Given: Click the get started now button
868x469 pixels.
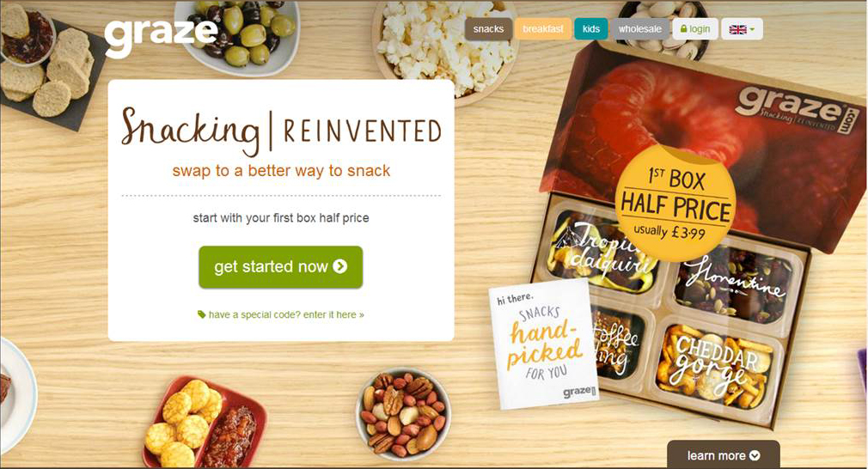Looking at the screenshot, I should click(281, 267).
